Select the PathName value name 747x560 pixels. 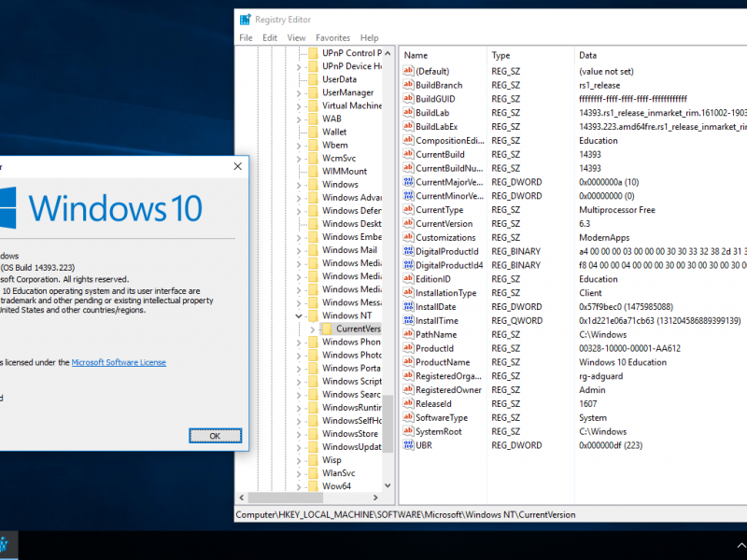(x=436, y=334)
